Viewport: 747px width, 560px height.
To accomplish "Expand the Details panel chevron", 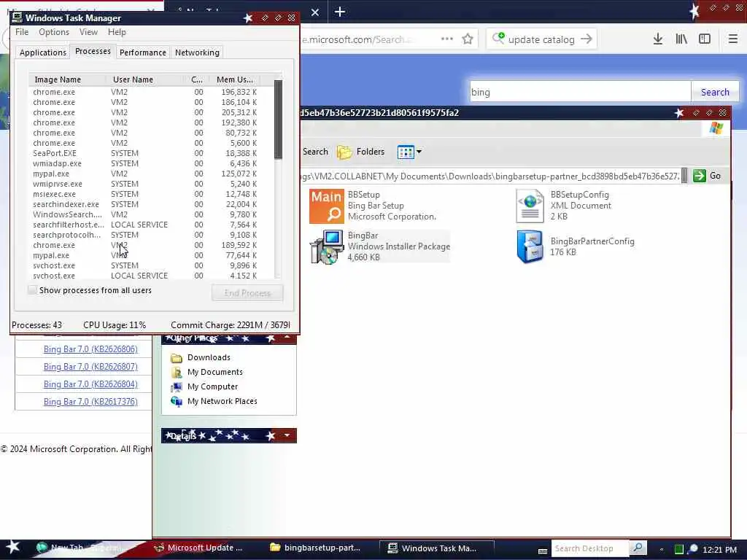I will tap(287, 436).
